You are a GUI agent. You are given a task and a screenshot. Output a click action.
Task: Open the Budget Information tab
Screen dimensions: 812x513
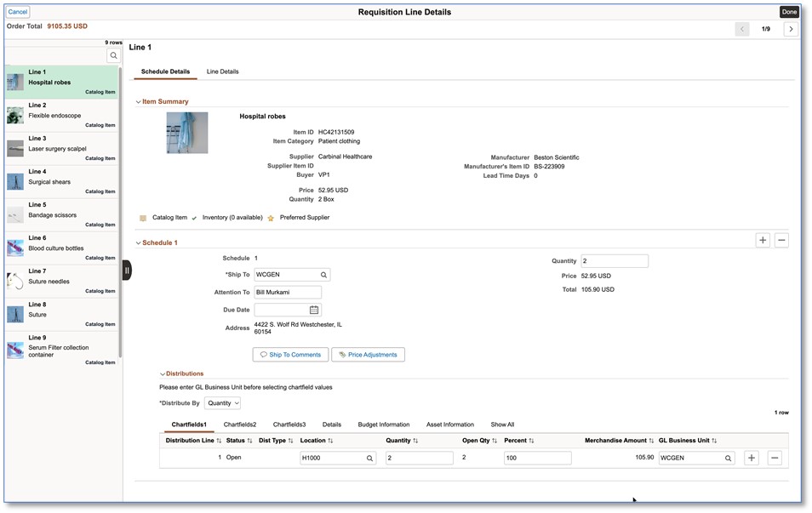tap(383, 425)
